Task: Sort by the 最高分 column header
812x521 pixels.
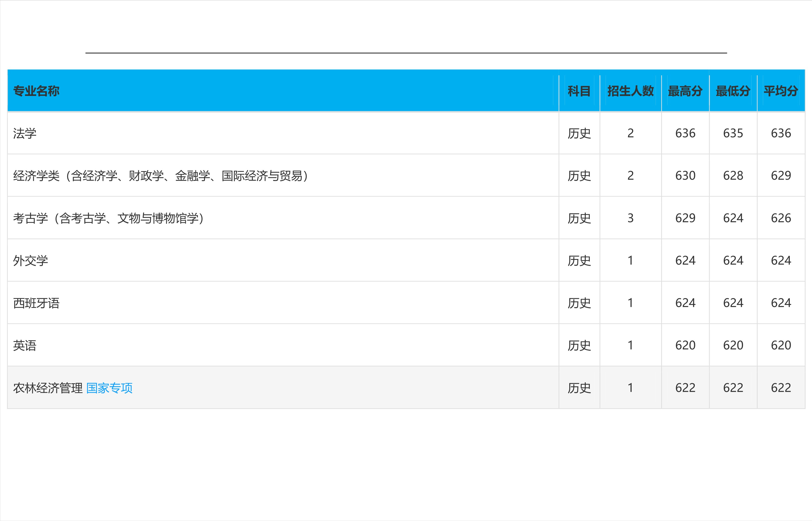Action: [x=685, y=91]
